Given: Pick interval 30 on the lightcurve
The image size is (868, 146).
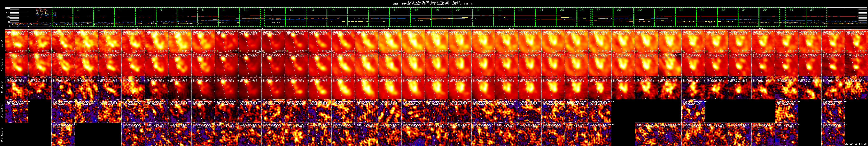Looking at the screenshot, I should [665, 17].
